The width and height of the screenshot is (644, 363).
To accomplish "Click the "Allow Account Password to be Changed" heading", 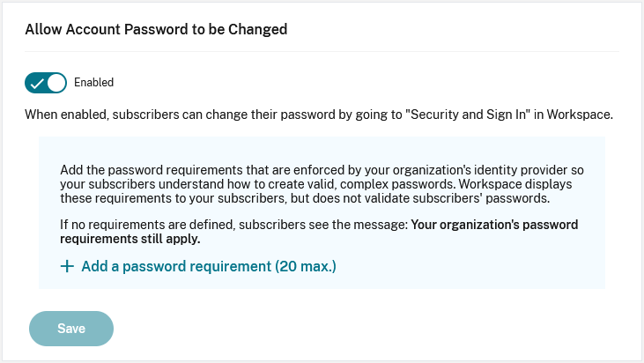I will (156, 29).
